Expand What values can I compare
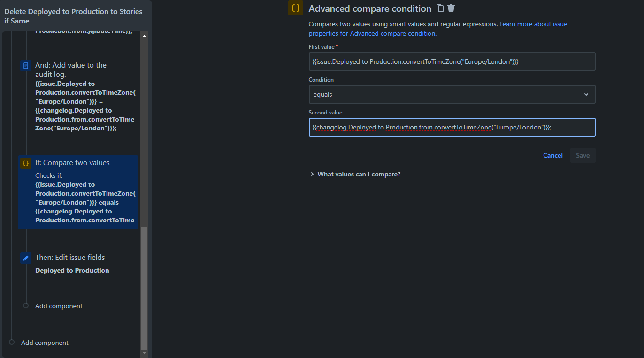The image size is (644, 358). pyautogui.click(x=355, y=174)
